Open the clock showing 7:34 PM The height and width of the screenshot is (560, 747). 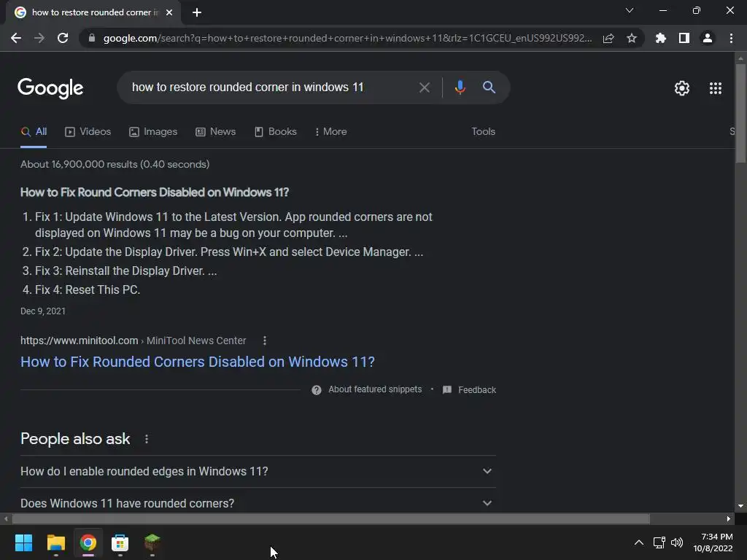coord(713,542)
